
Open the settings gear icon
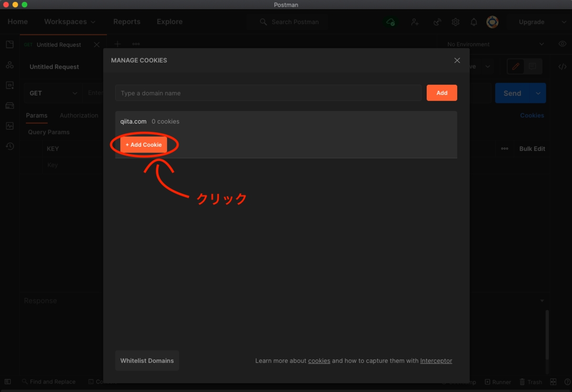[456, 22]
